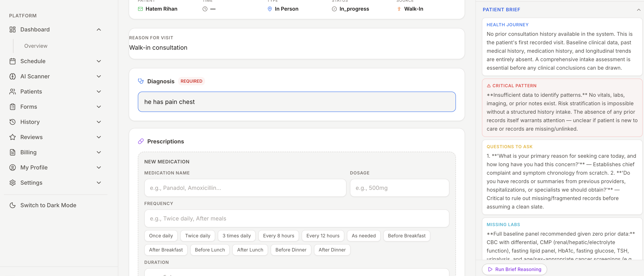Image resolution: width=644 pixels, height=276 pixels.
Task: Expand the Schedule menu chevron
Action: pos(99,61)
